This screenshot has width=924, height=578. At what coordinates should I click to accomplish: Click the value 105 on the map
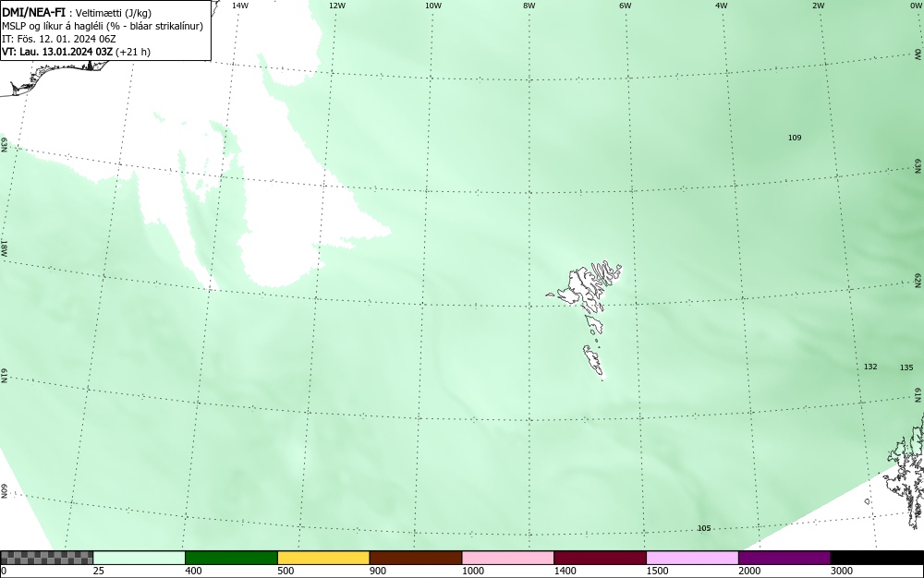click(704, 528)
